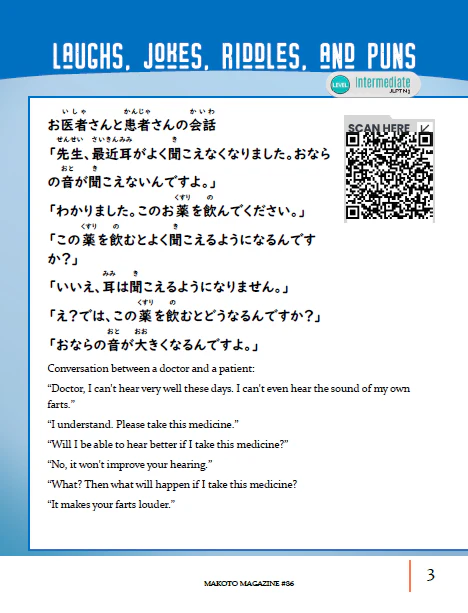Click the line '「え?では、この薬を飲むとどうなるんですか?」'
This screenshot has width=468, height=613.
pos(184,316)
